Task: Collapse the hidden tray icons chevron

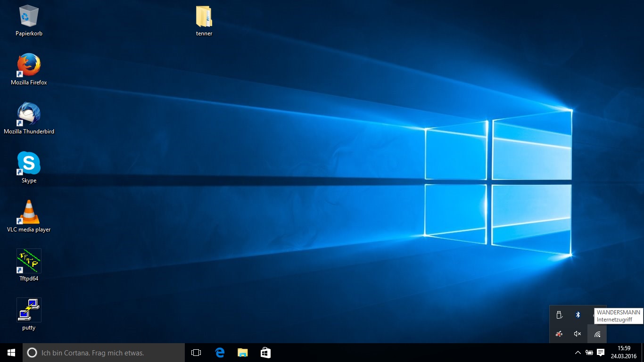Action: [578, 353]
